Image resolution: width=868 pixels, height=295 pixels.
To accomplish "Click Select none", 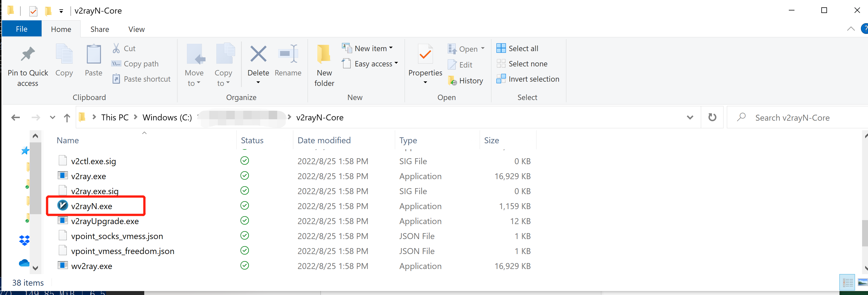I will [x=522, y=64].
